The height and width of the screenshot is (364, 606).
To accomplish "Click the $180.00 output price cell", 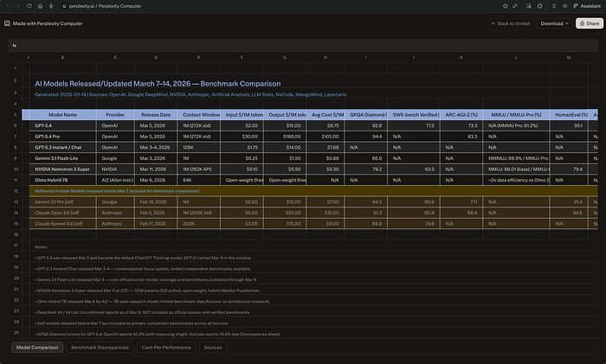I will pyautogui.click(x=285, y=137).
